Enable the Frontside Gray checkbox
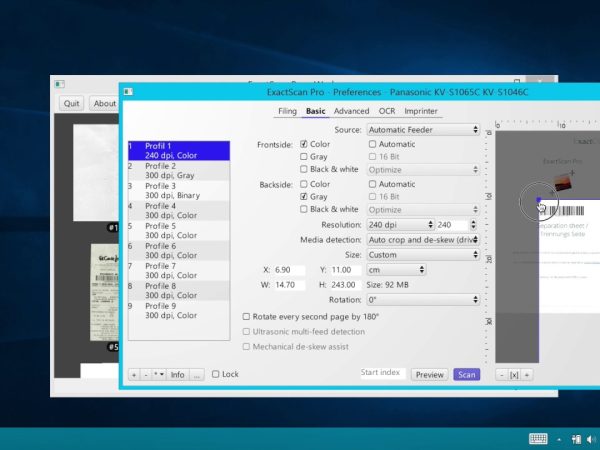This screenshot has width=600, height=450. [x=304, y=157]
